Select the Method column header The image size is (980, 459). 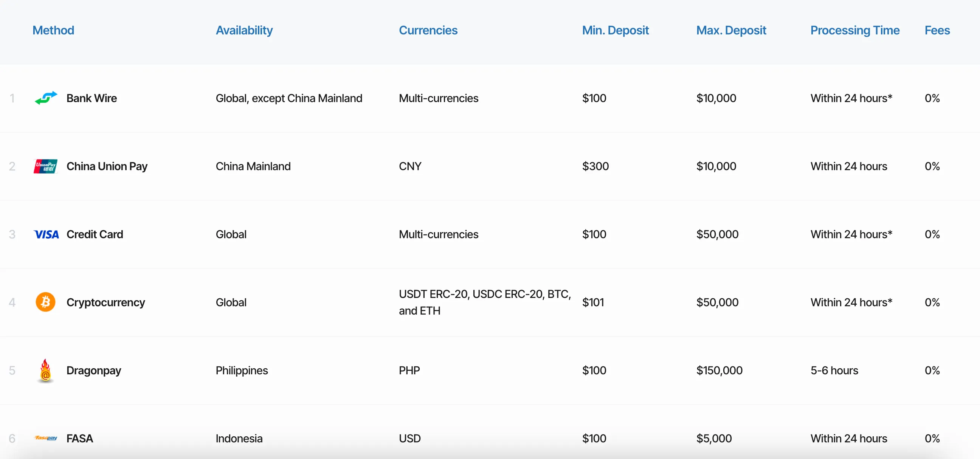click(53, 30)
